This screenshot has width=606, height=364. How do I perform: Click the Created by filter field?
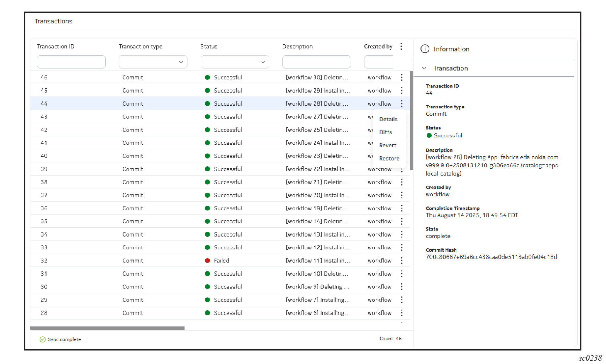(378, 62)
